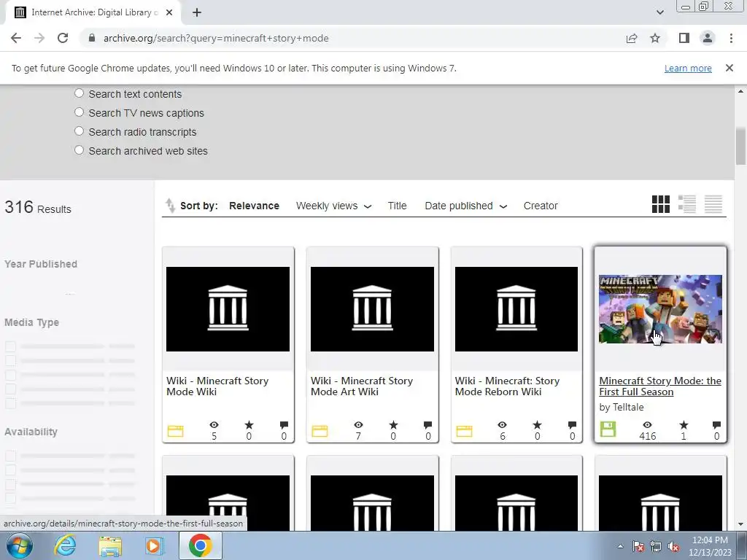
Task: Toggle sort direction arrows
Action: (170, 205)
